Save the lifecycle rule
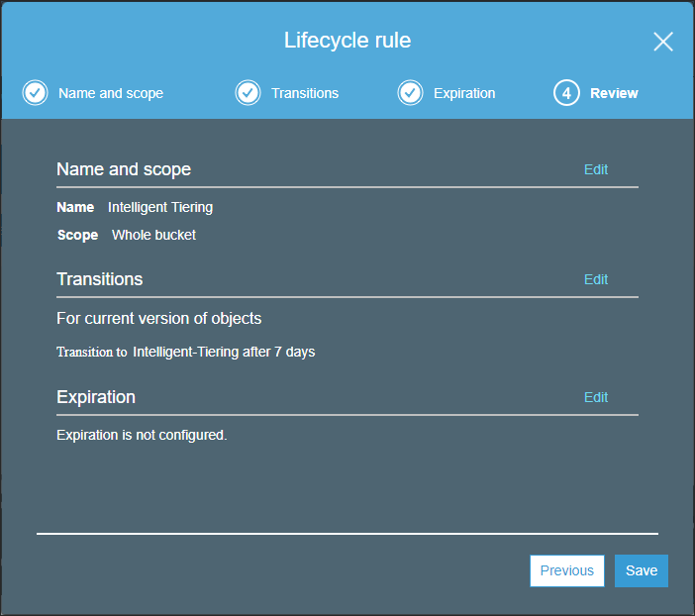The image size is (695, 616). (x=642, y=570)
